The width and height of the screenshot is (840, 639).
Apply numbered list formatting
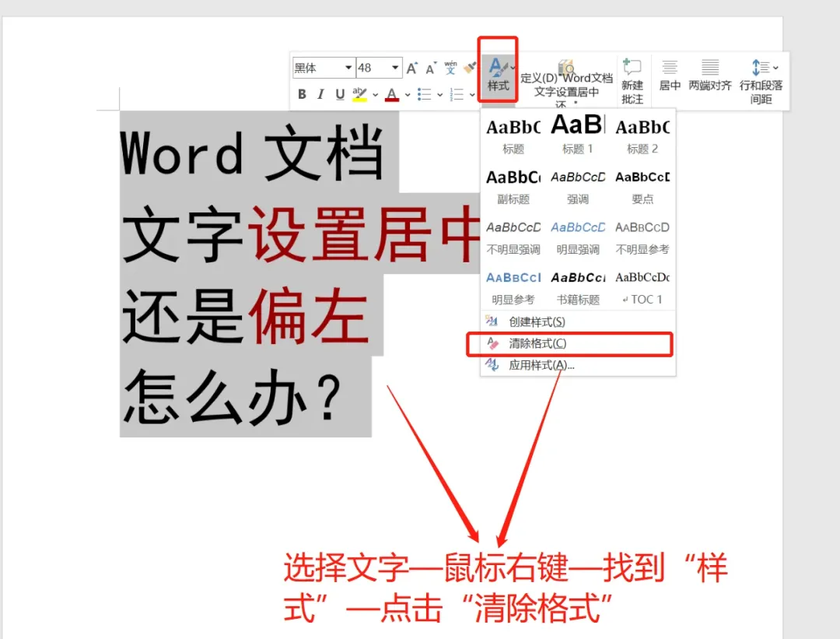(x=457, y=94)
